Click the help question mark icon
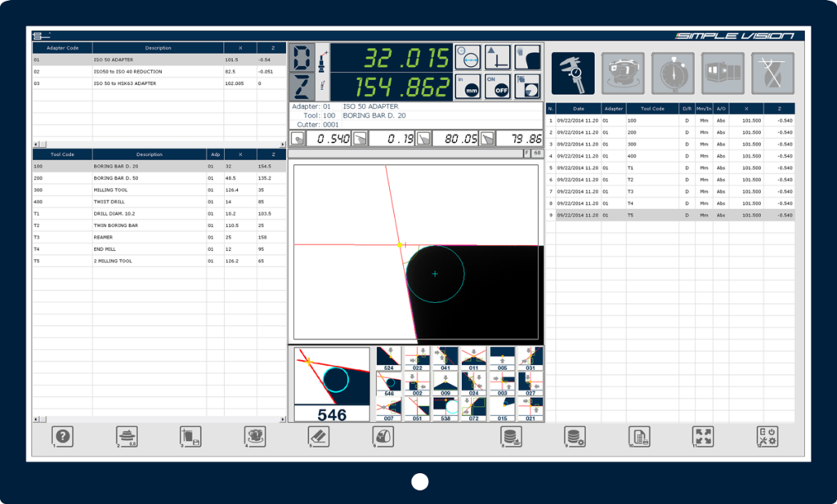This screenshot has width=837, height=504. [x=63, y=436]
